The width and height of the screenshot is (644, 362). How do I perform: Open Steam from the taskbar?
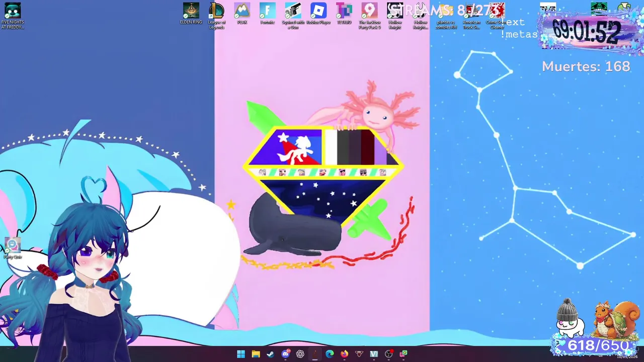coord(270,354)
